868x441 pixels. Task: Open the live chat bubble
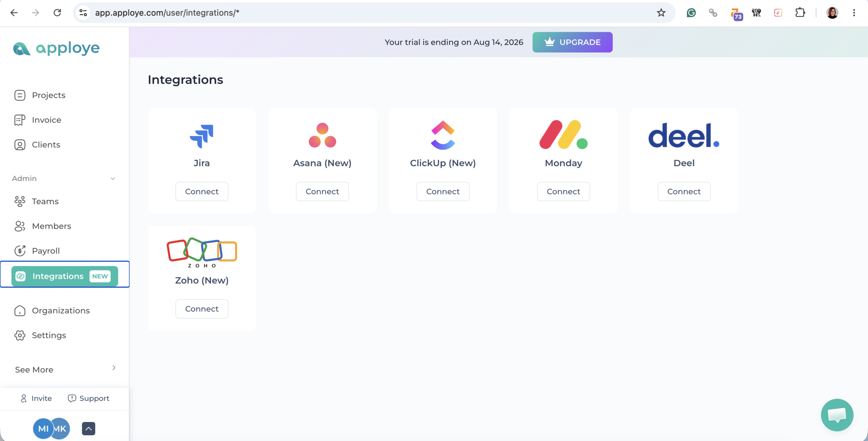coord(837,415)
